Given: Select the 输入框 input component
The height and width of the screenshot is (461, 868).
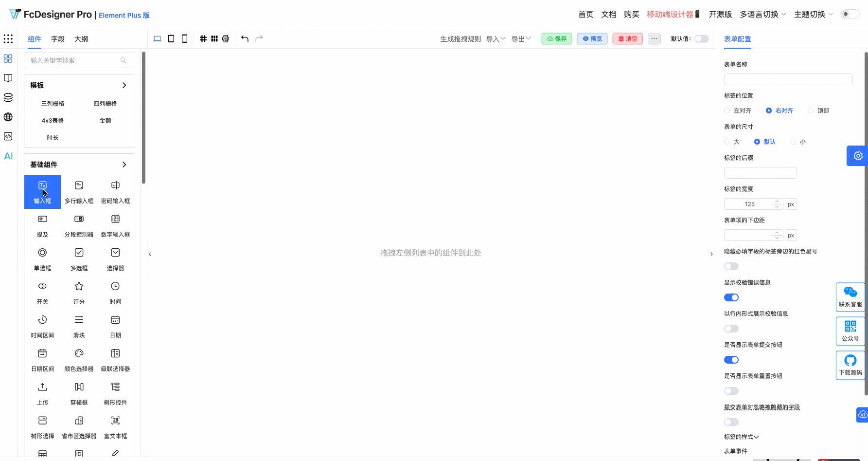Looking at the screenshot, I should click(x=42, y=191).
